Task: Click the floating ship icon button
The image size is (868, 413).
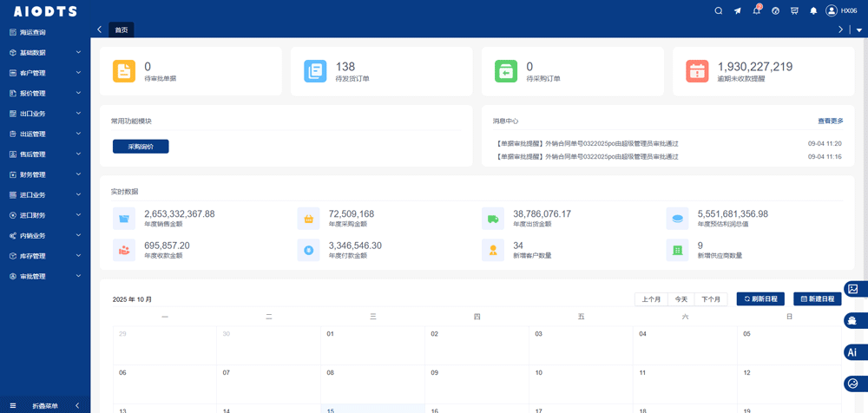Action: click(854, 321)
